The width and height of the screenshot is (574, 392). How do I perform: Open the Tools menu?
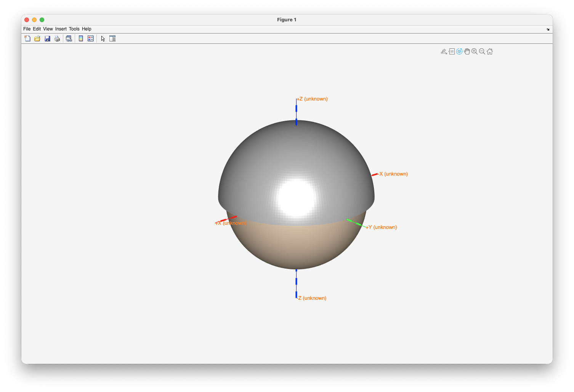coord(74,29)
